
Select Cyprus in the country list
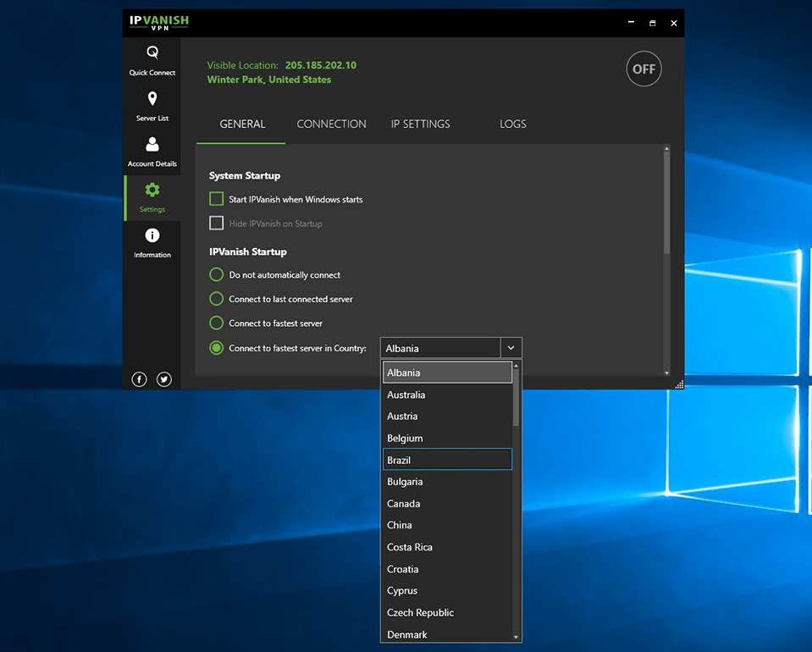[447, 591]
